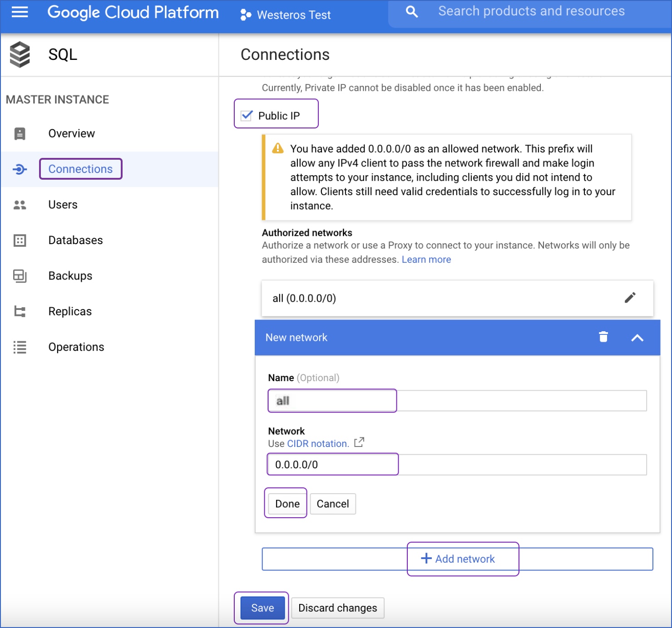The image size is (672, 628).
Task: Click the search magnifier icon
Action: [411, 11]
